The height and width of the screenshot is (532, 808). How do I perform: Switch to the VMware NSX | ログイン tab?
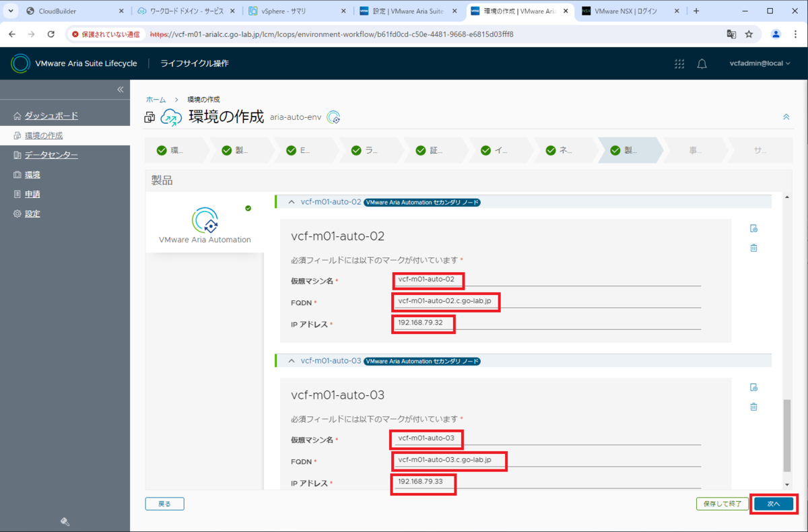tap(630, 11)
